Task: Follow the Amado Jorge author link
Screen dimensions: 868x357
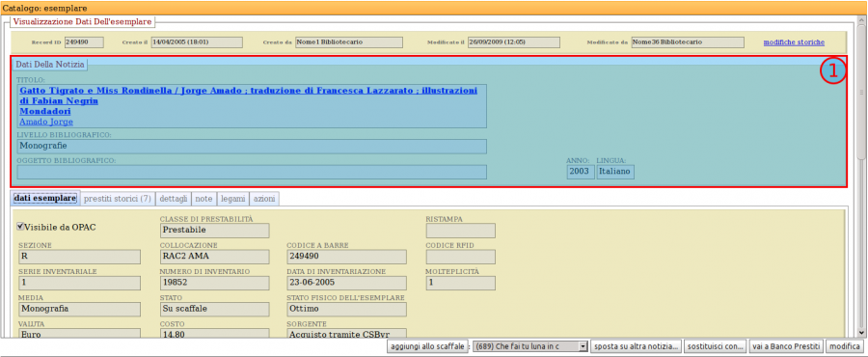Action: pyautogui.click(x=46, y=122)
